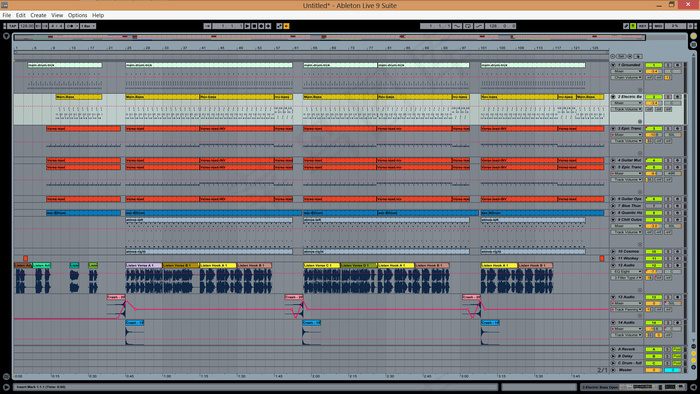Open the File menu
Image resolution: width=700 pixels, height=394 pixels.
(7, 15)
